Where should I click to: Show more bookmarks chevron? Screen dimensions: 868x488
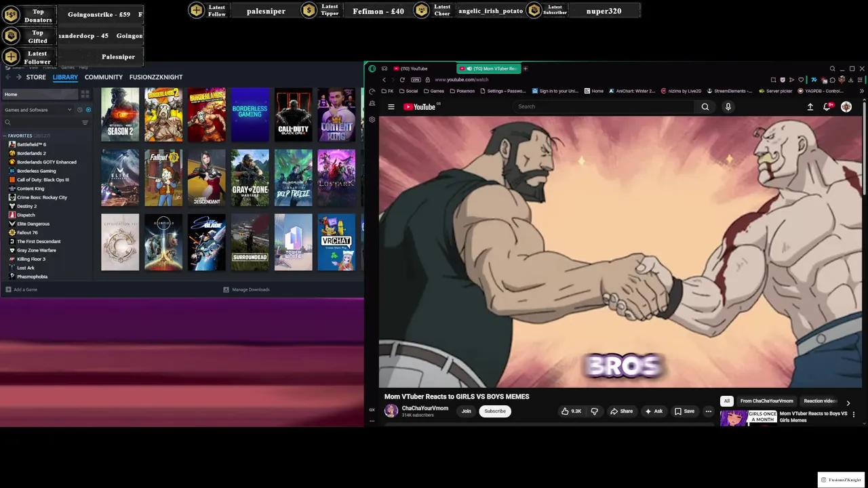[862, 91]
